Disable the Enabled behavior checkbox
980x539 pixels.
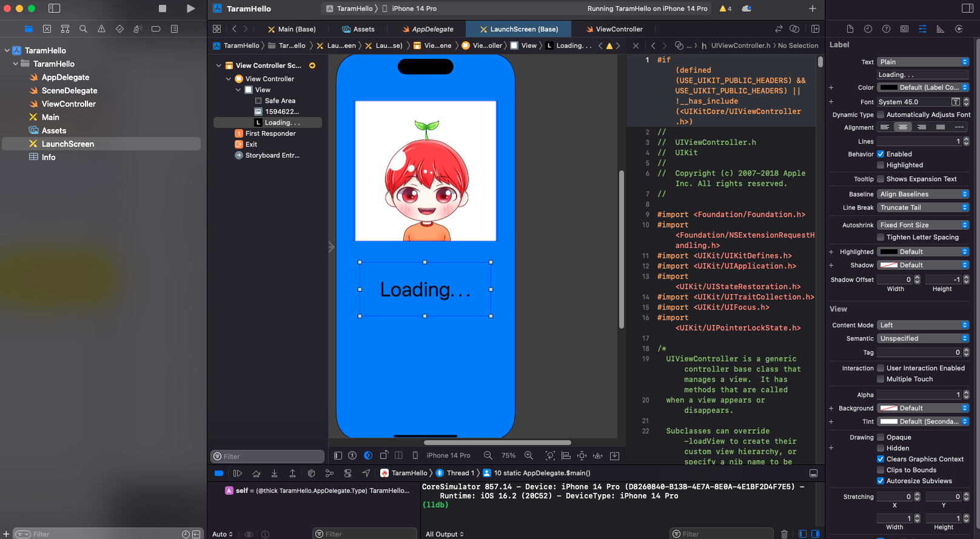point(881,154)
